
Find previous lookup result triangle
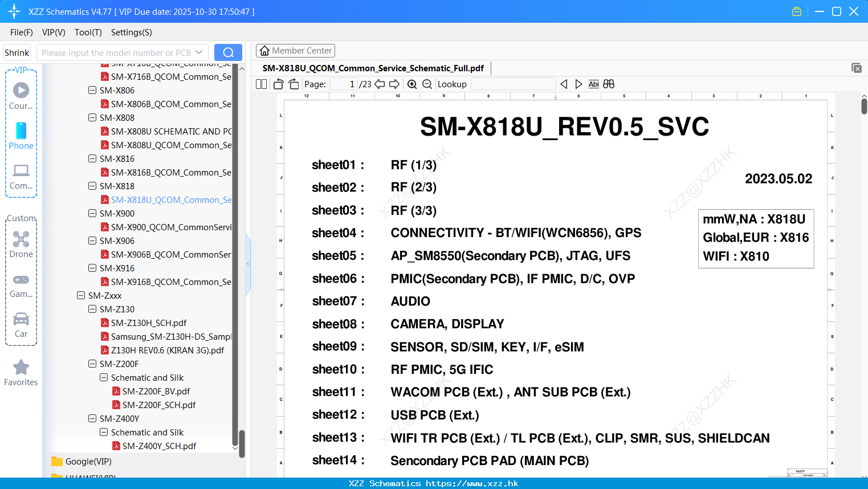coord(564,84)
